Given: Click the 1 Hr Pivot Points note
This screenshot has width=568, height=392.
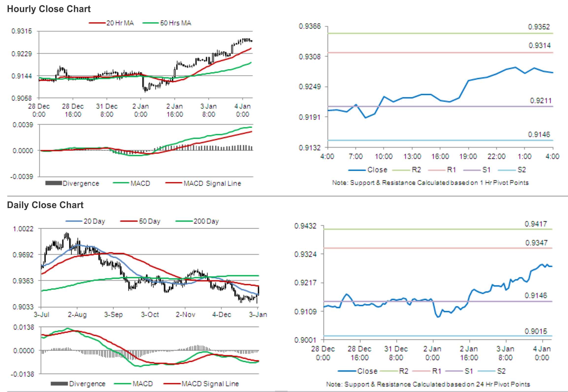Looking at the screenshot, I should (x=430, y=183).
